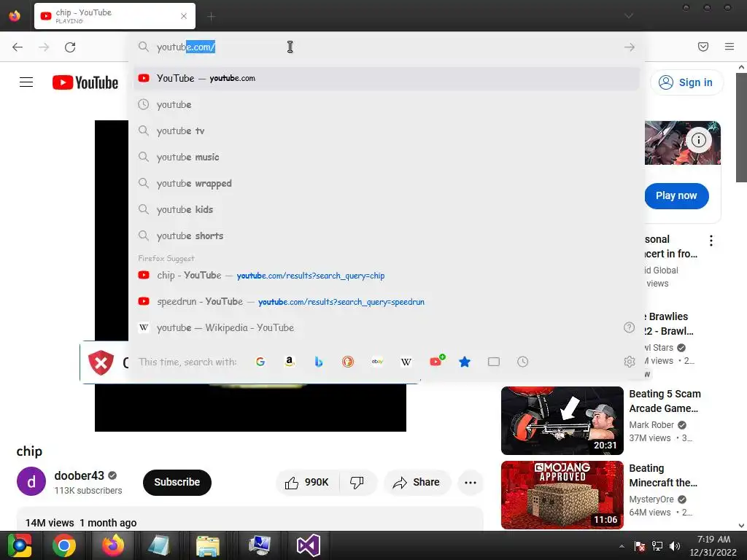Open more actions ellipsis under the video

(x=471, y=483)
